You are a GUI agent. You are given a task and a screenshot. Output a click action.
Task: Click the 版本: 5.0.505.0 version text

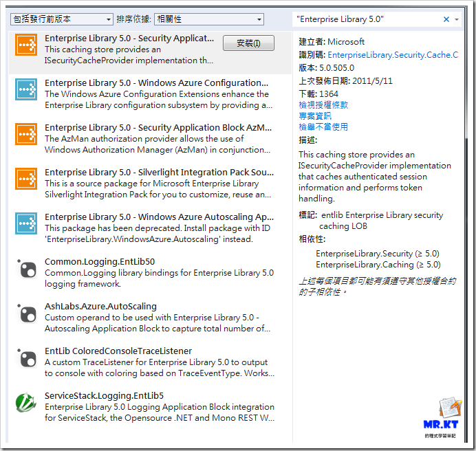pyautogui.click(x=326, y=67)
